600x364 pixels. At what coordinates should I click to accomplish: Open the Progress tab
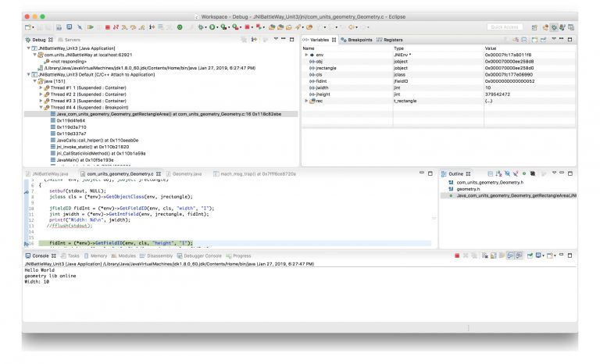238,255
